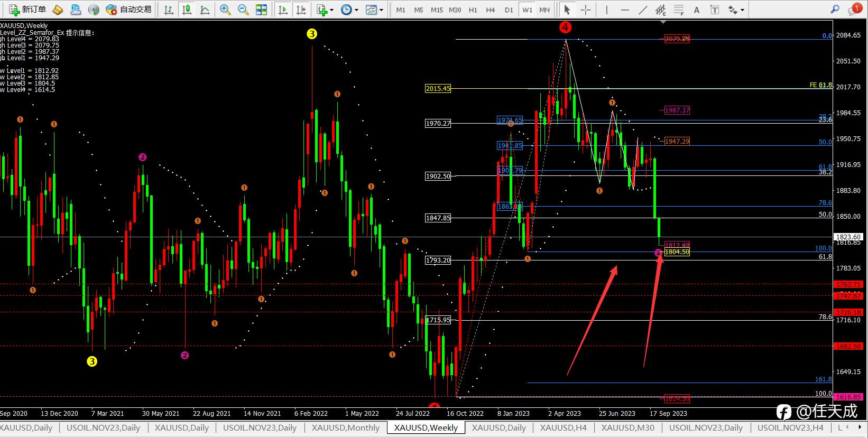Viewport: 868px width, 438px height.
Task: Click the cloud hosting icon in the toolbar
Action: click(x=76, y=10)
